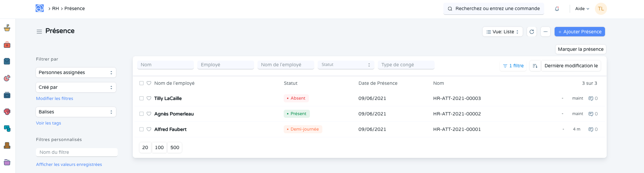Image resolution: width=644 pixels, height=173 pixels.
Task: Open Agnès Pomerleau attendance record
Action: [174, 114]
